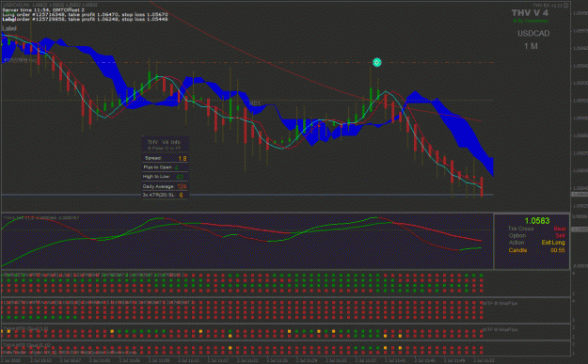This screenshot has width=588, height=364.
Task: Click the 'High to Low' row
Action: [x=165, y=177]
